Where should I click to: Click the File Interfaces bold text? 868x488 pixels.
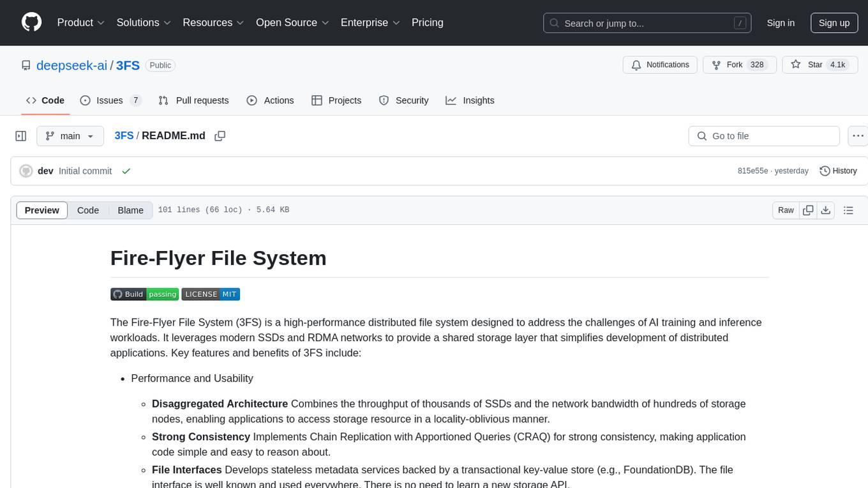187,469
